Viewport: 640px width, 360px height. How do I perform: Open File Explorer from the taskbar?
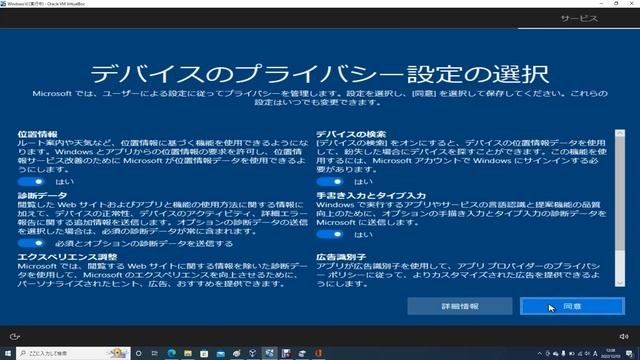[188, 353]
